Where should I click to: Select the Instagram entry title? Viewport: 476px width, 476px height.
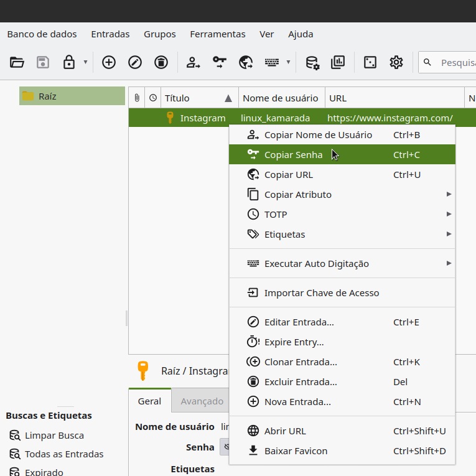(x=202, y=118)
